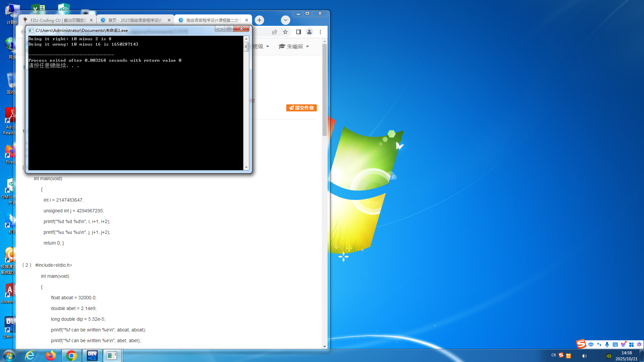Expand the 班级 dropdown menu
The image size is (644, 362).
coord(261,46)
